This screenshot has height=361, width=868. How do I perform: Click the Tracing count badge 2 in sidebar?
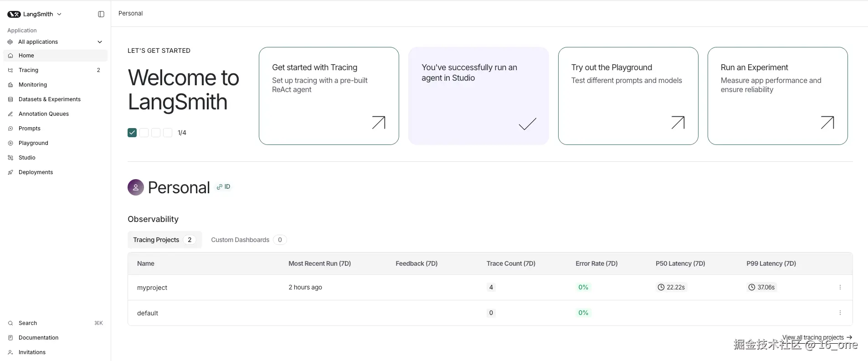click(98, 70)
